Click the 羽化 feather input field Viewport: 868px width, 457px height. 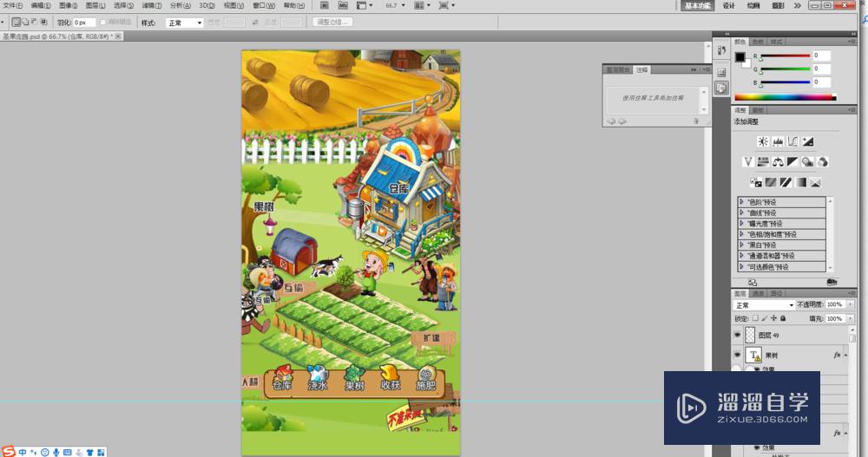[x=84, y=22]
